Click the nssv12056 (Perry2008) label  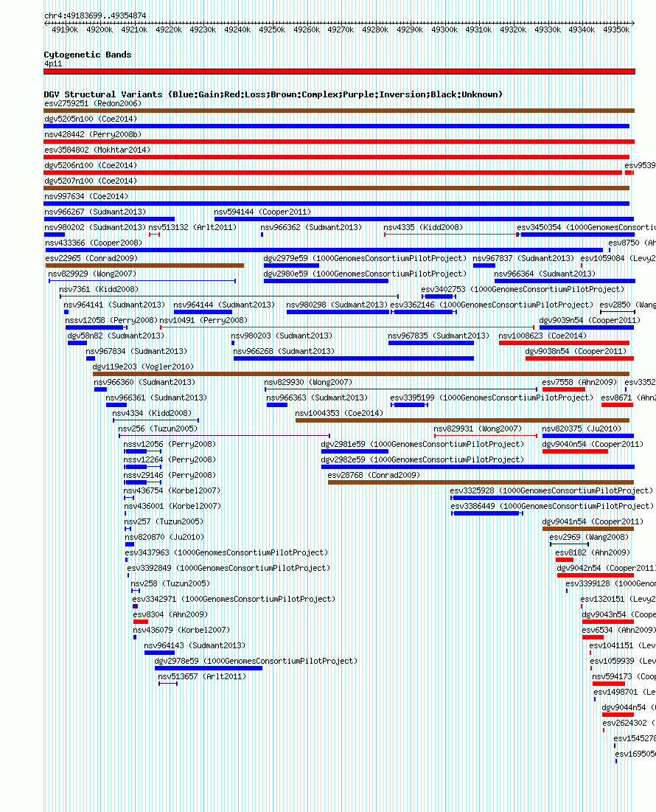tap(170, 445)
